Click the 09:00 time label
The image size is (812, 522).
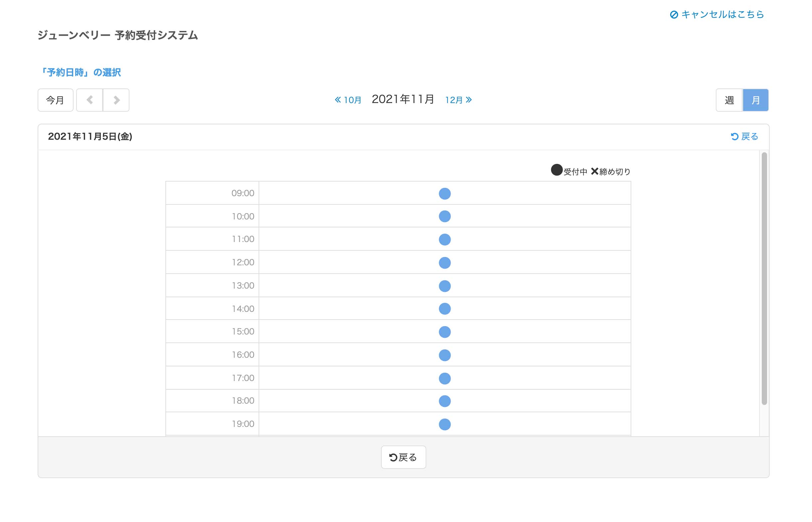point(243,193)
